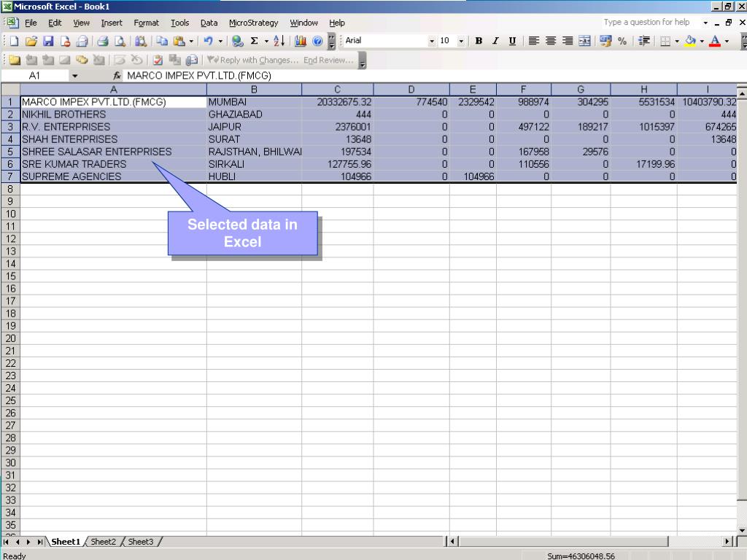The width and height of the screenshot is (747, 560).
Task: Align text left using the toolbar icon
Action: (533, 41)
